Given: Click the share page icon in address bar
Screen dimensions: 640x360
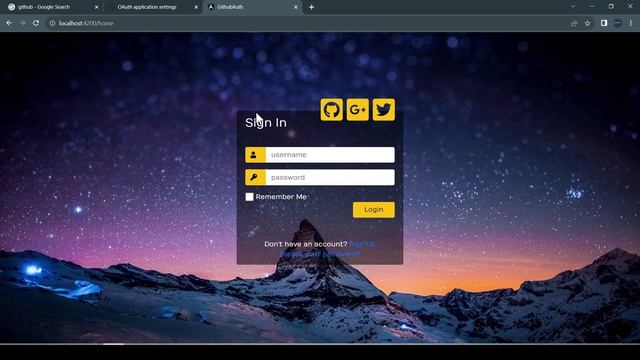Looking at the screenshot, I should [x=574, y=23].
